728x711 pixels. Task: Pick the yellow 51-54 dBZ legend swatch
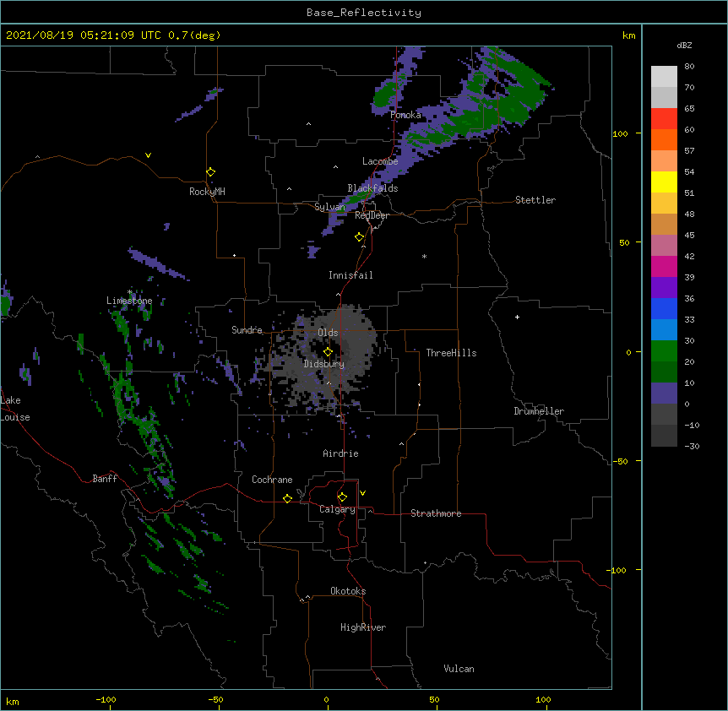[664, 182]
